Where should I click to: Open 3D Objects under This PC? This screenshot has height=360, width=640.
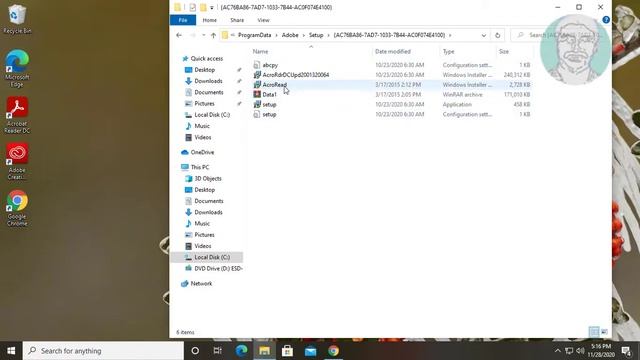(x=208, y=179)
